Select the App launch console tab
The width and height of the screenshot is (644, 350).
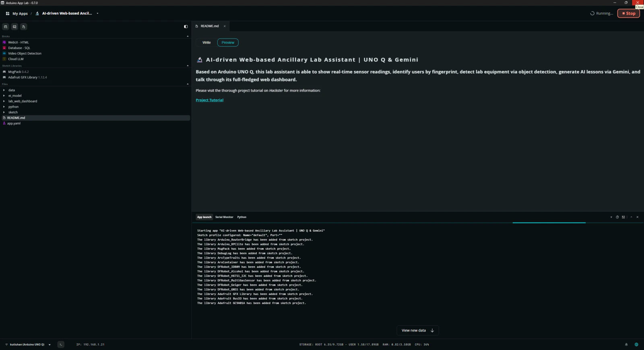point(204,217)
